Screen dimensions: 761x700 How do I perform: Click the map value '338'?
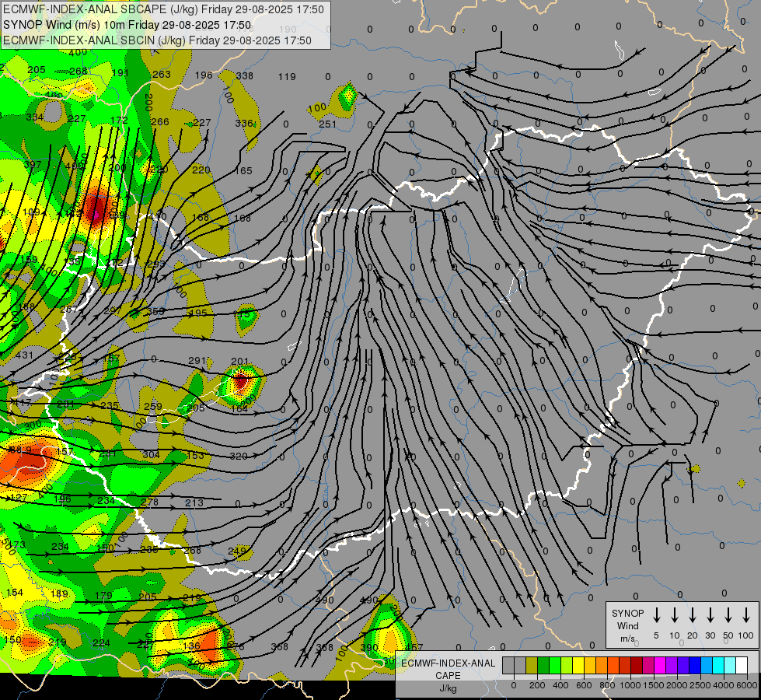tap(245, 75)
